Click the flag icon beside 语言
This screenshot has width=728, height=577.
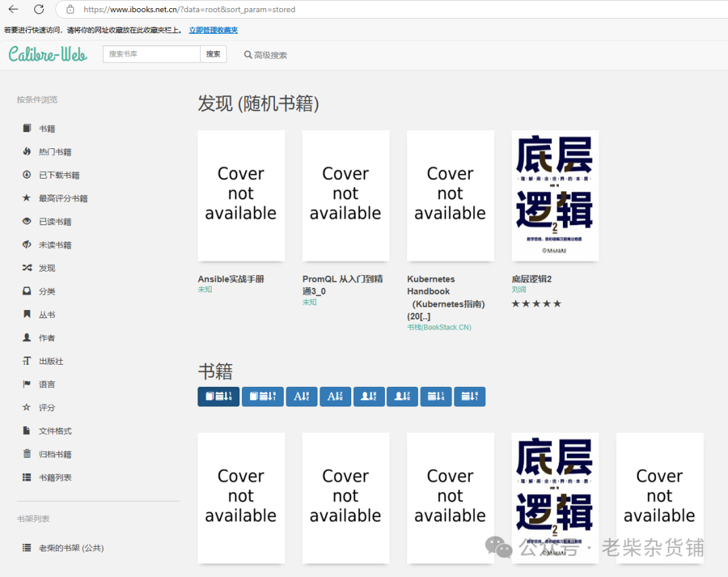point(27,384)
